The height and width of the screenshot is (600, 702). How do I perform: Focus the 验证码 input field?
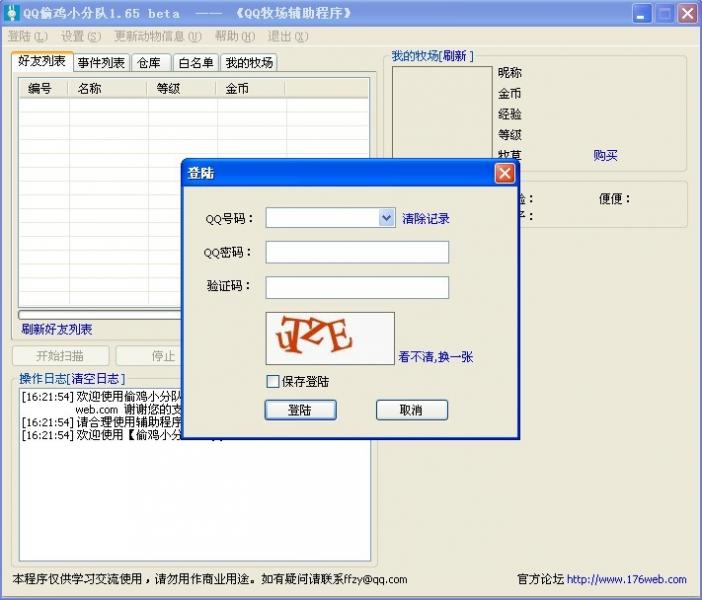357,287
